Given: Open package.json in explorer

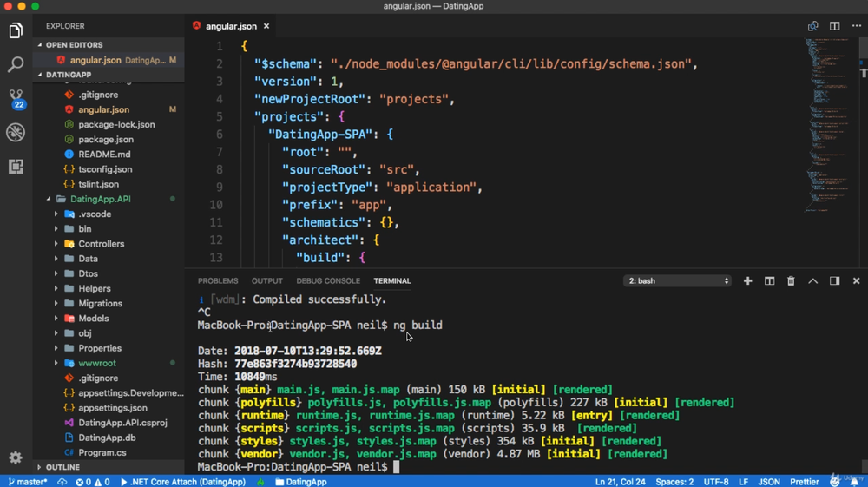Looking at the screenshot, I should point(108,140).
